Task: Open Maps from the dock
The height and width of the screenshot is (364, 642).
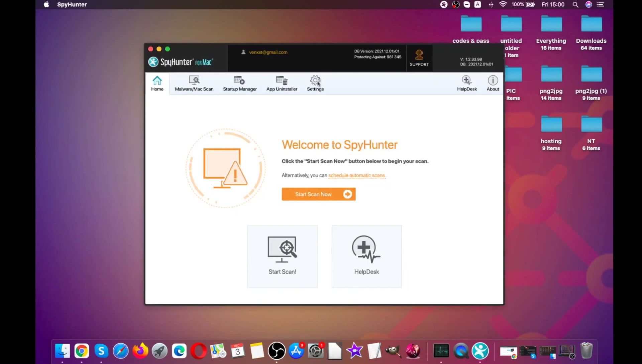Action: [x=218, y=351]
